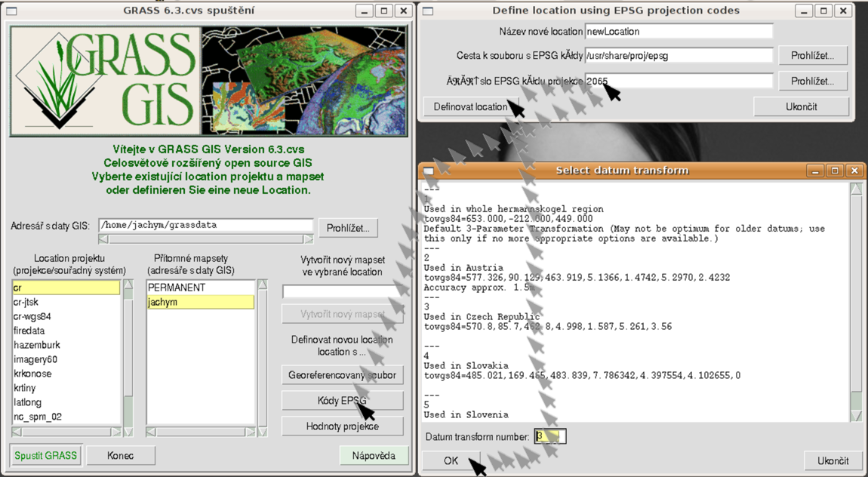Click mapset list horizontal scroll right arrow
Image resolution: width=868 pixels, height=477 pixels.
(251, 432)
